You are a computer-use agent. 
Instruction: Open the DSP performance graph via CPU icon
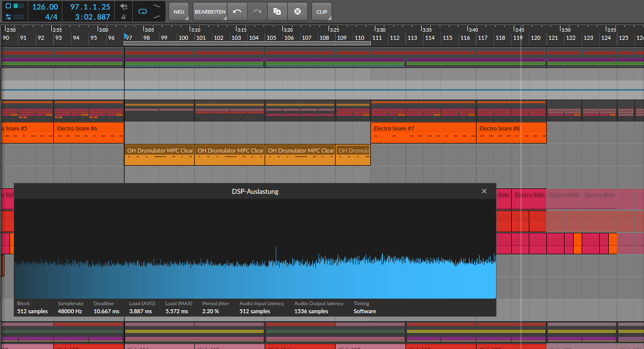click(x=8, y=6)
